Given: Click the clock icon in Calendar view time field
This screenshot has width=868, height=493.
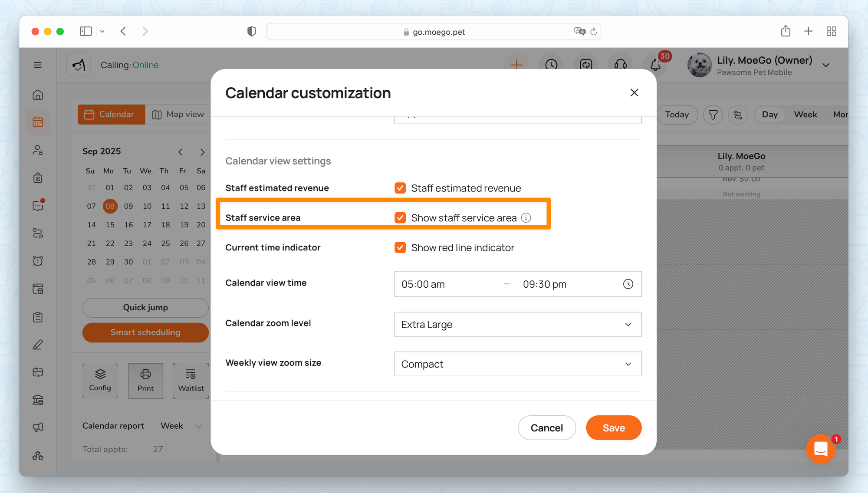Looking at the screenshot, I should pyautogui.click(x=628, y=284).
